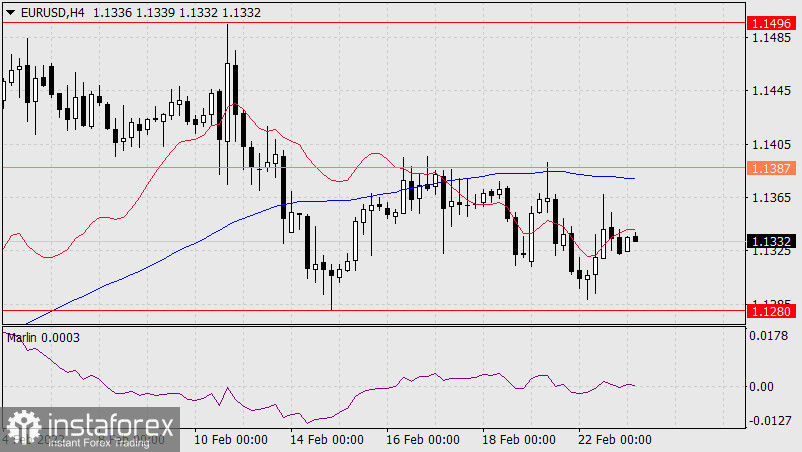Click the 1.1365 price axis value
Viewport: 802px width, 452px height.
coord(770,198)
